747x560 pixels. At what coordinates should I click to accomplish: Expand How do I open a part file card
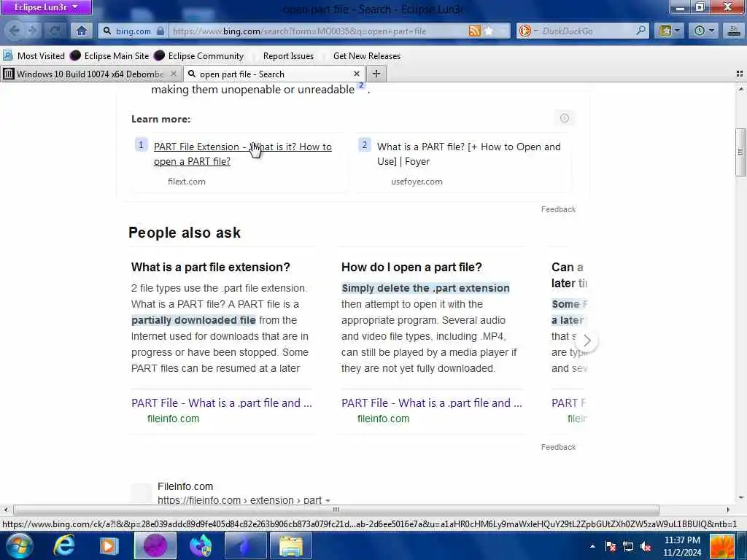(411, 267)
